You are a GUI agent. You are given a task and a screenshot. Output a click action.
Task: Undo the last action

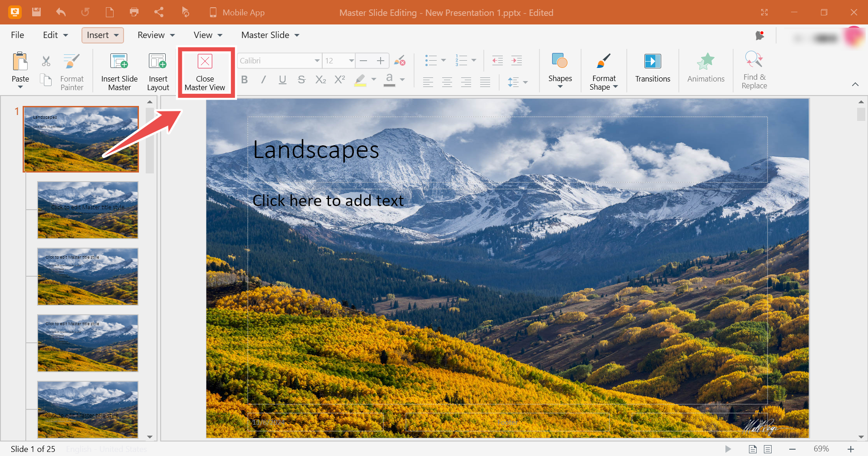(x=61, y=12)
